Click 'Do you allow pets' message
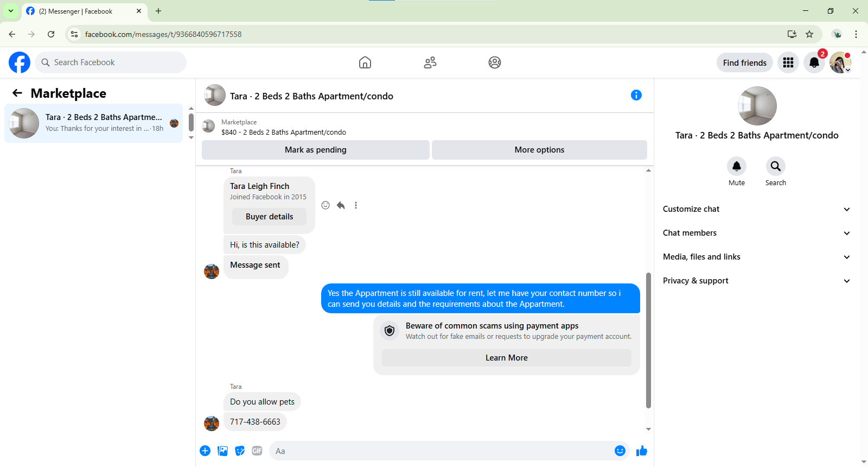The height and width of the screenshot is (467, 868). tap(262, 402)
